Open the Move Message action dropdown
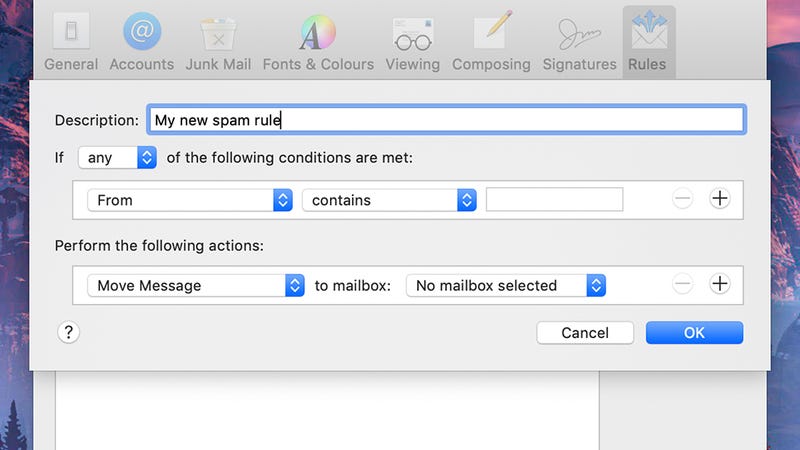 [x=196, y=285]
